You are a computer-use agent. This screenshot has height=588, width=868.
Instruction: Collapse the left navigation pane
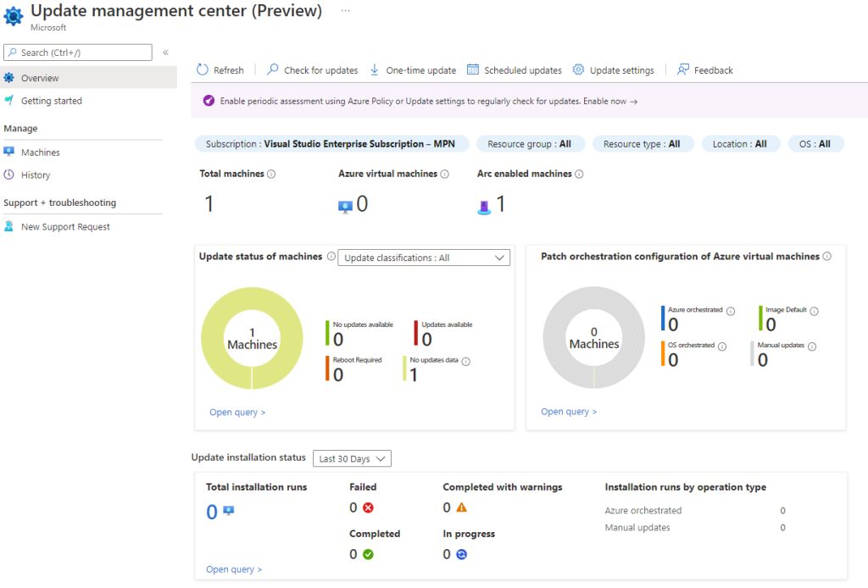(x=166, y=52)
